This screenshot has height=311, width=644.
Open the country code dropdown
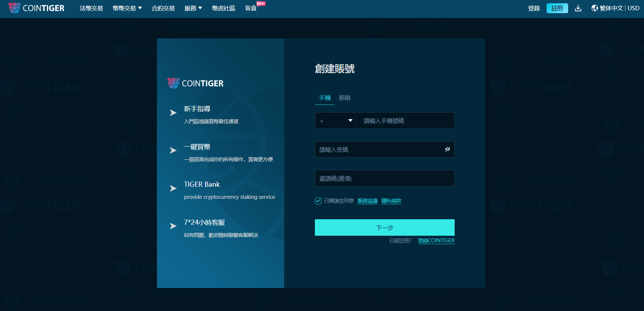click(336, 121)
